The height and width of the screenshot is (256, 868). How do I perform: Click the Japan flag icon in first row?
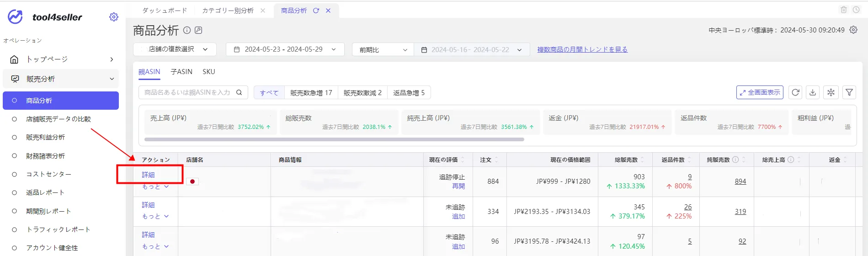coord(192,181)
